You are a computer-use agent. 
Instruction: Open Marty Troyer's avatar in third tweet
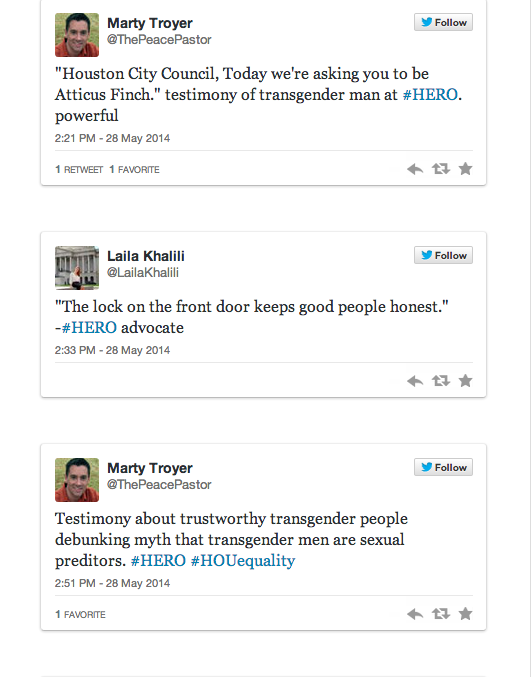tap(77, 480)
